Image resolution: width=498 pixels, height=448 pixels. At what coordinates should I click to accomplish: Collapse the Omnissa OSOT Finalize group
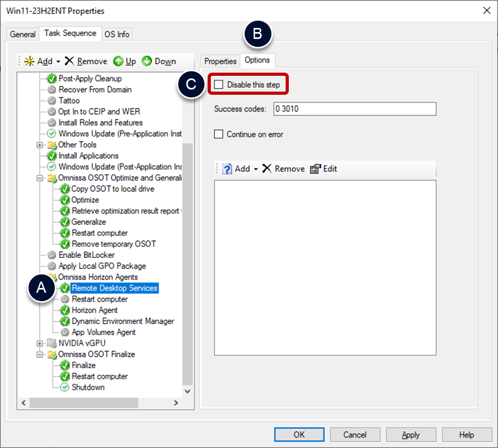point(40,354)
